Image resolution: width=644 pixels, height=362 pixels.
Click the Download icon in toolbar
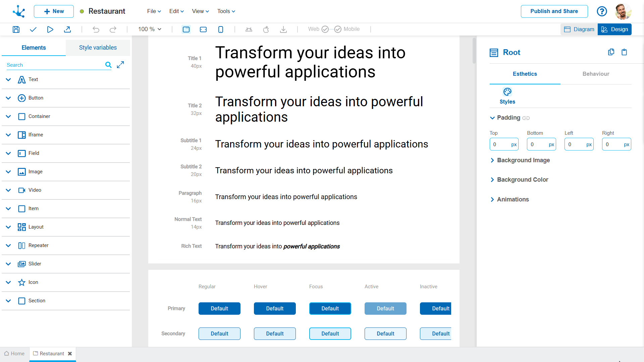pos(283,29)
